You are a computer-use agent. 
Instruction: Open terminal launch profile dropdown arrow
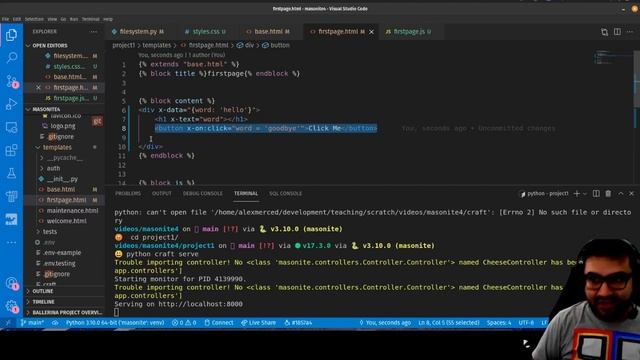[x=585, y=193]
